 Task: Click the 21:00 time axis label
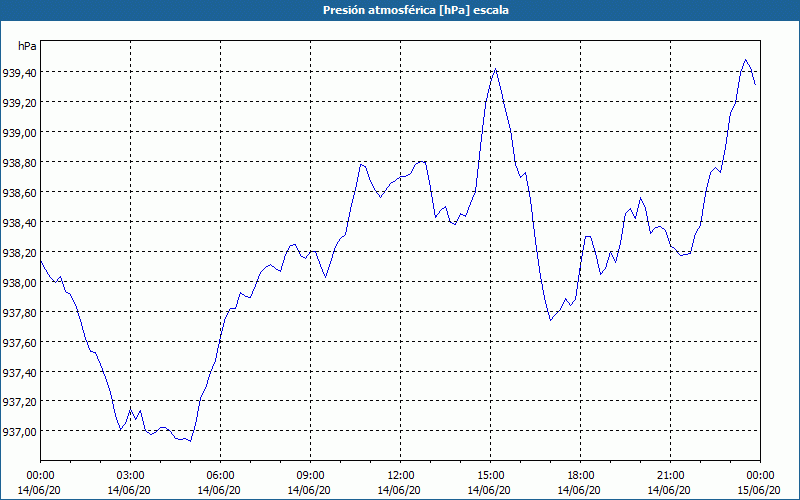[x=670, y=476]
